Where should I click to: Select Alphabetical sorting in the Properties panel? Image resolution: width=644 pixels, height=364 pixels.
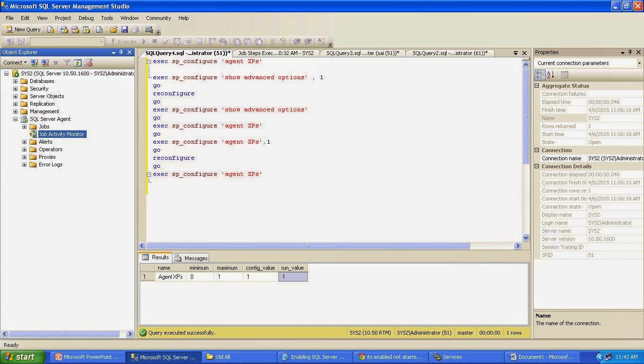pos(549,74)
